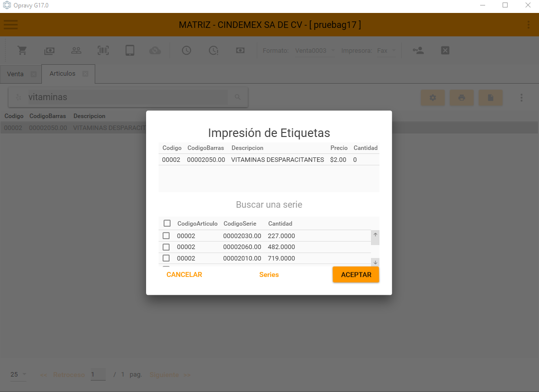Open the hamburger main menu
The width and height of the screenshot is (539, 392).
(10, 25)
